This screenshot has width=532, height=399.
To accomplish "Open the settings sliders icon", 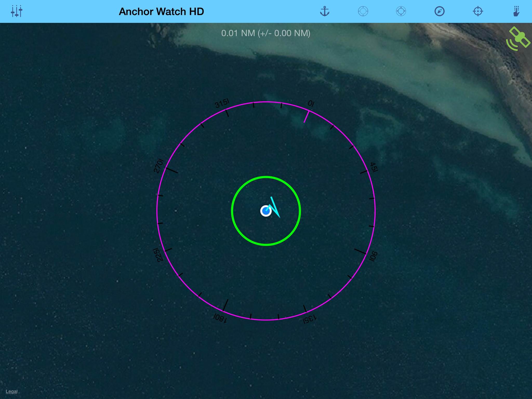I will (x=17, y=11).
